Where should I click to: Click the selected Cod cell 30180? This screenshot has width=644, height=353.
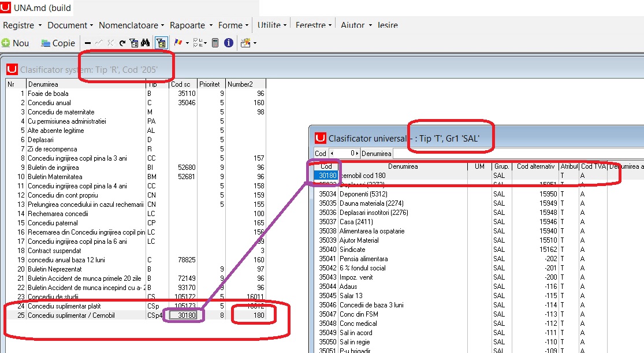coord(327,176)
